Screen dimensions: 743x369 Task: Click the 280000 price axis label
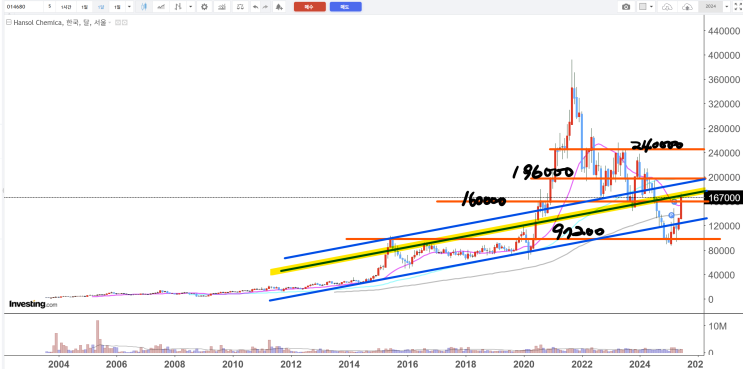tap(723, 128)
